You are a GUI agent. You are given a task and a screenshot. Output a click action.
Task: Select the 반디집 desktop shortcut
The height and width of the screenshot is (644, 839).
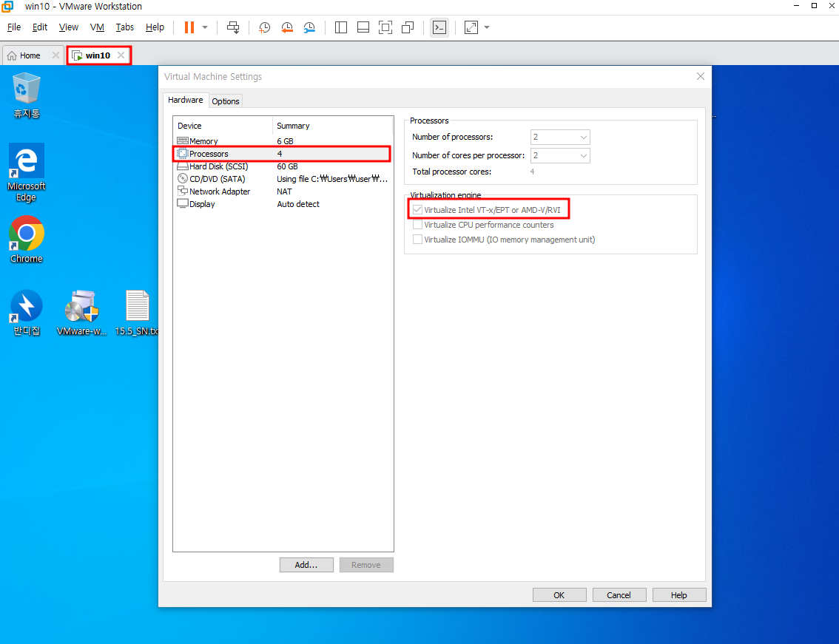pyautogui.click(x=26, y=313)
